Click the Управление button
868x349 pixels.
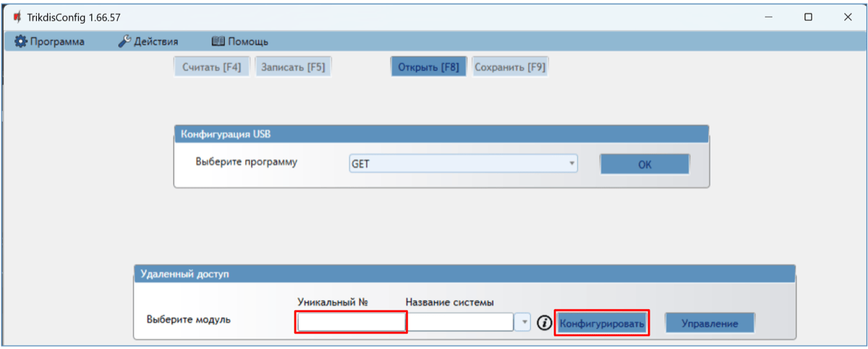(710, 323)
